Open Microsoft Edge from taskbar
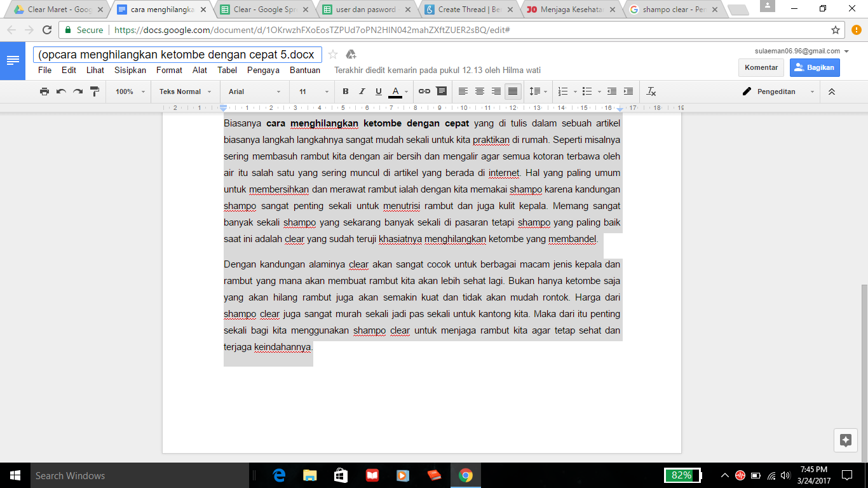Screen dimensions: 868x488 [279, 475]
